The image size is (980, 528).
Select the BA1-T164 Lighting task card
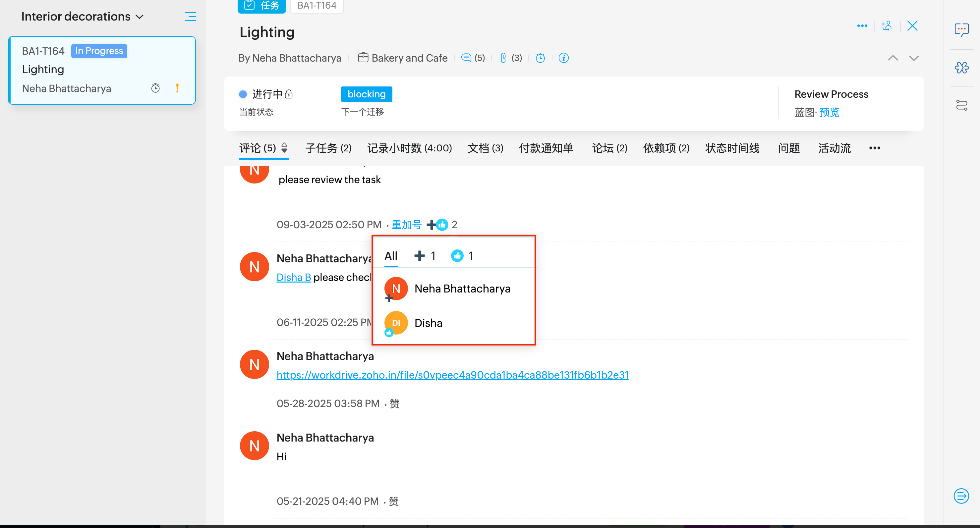pos(101,70)
